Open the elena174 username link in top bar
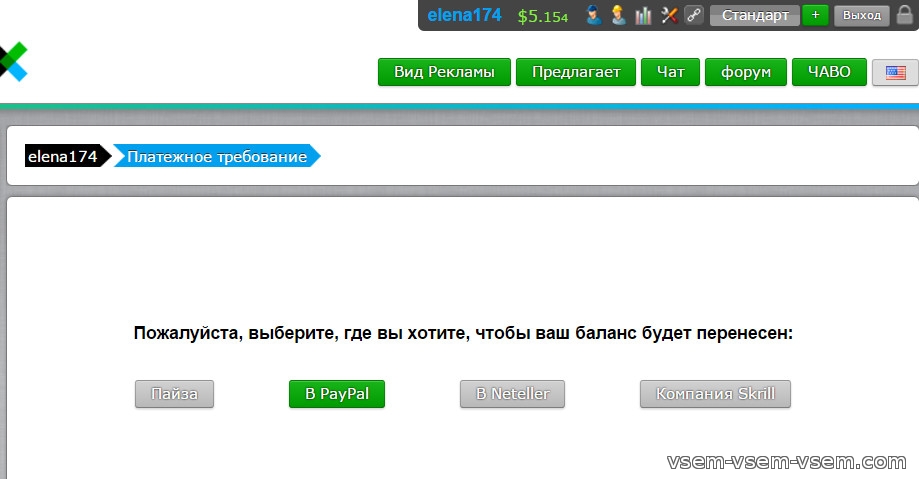This screenshot has height=479, width=919. (464, 15)
